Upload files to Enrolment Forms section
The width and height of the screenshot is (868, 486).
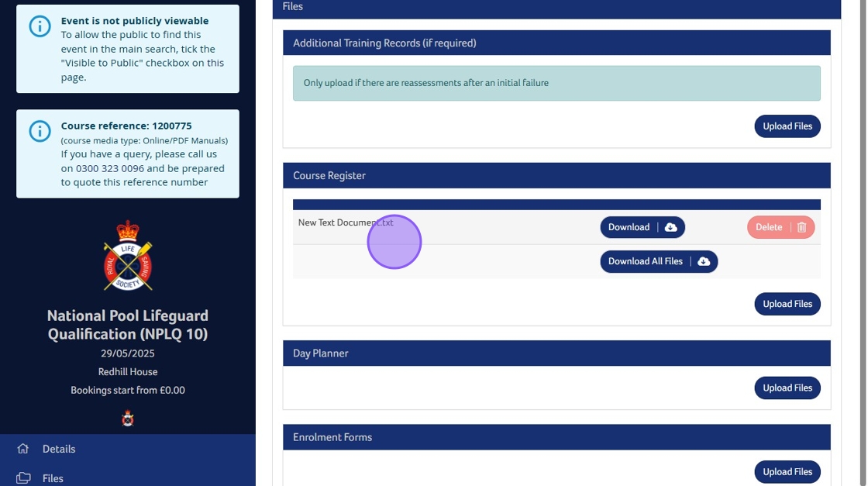tap(787, 471)
